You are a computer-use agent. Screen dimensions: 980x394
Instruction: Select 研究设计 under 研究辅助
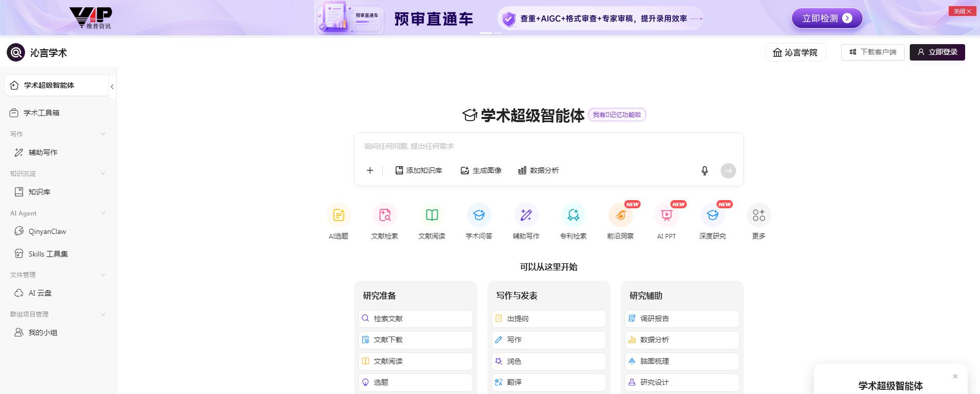coord(682,382)
